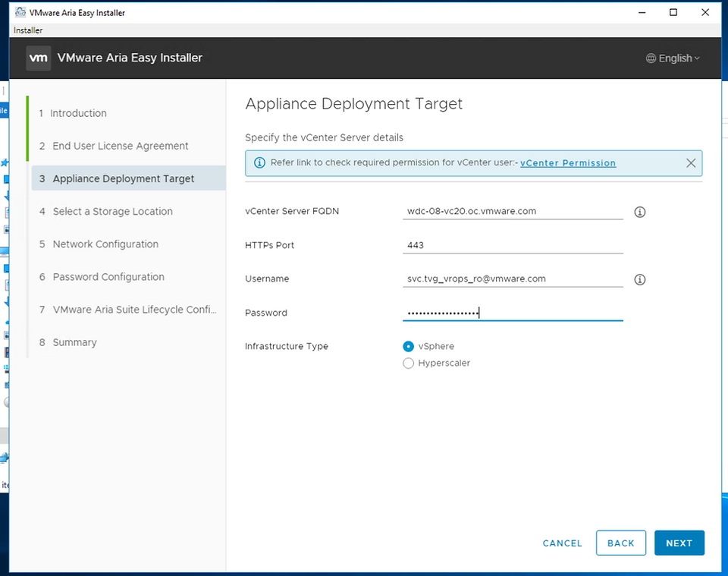Viewport: 728px width, 576px height.
Task: Dismiss the vCenter permission info banner
Action: click(691, 163)
